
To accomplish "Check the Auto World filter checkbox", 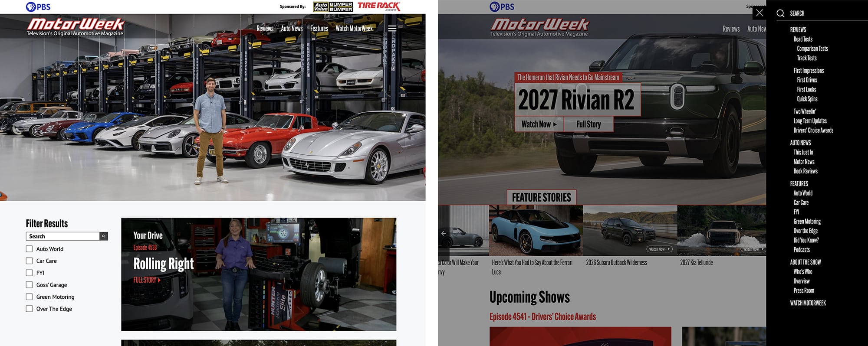I will pos(29,249).
